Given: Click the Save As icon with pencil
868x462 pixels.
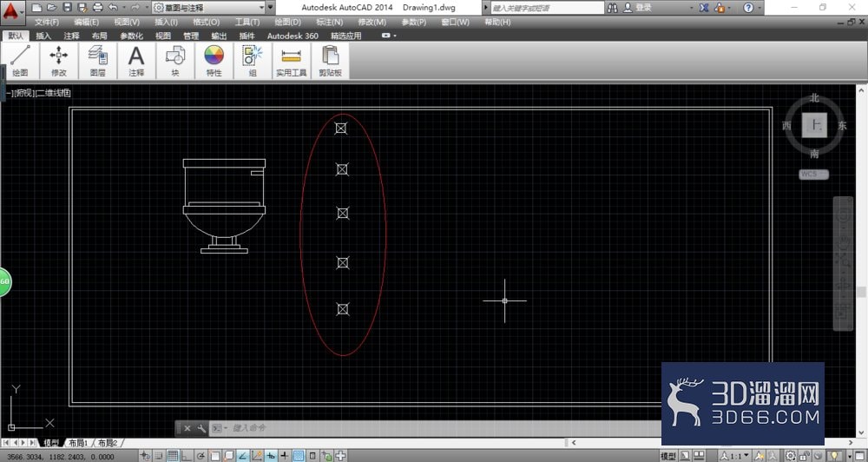Looking at the screenshot, I should (82, 8).
